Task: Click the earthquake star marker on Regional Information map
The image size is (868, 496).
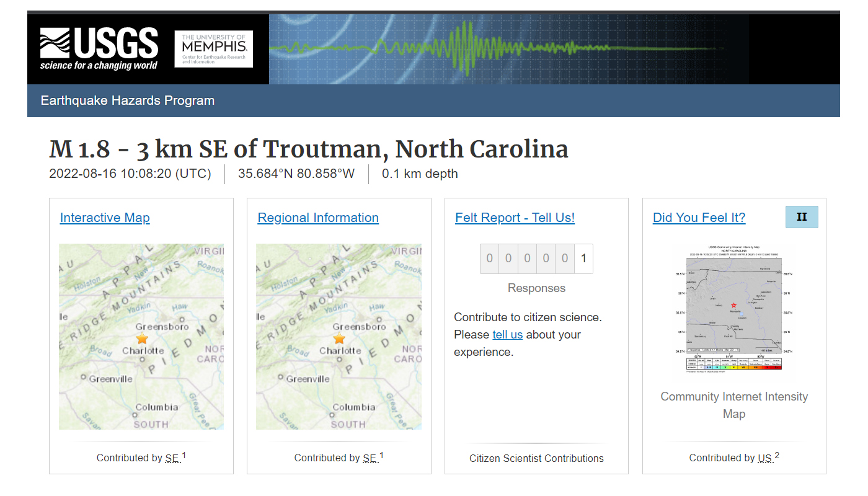Action: click(339, 338)
